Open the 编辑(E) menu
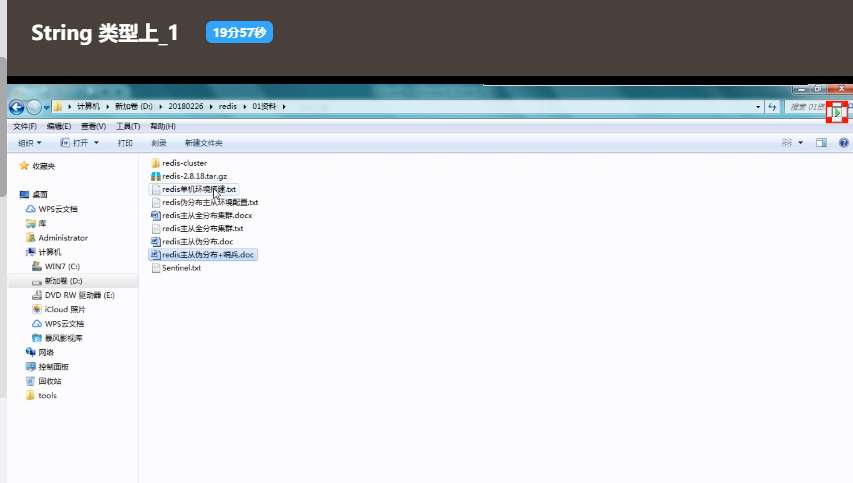Screen dimensions: 853x483 59,126
